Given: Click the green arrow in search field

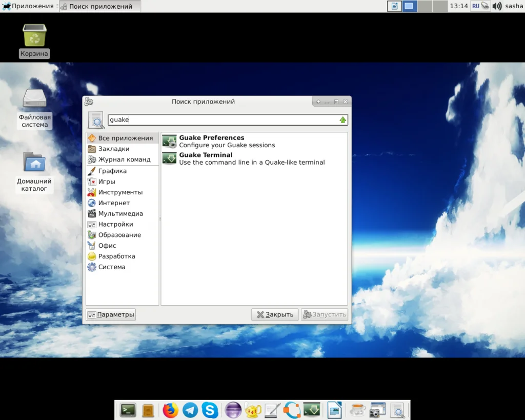Looking at the screenshot, I should click(343, 120).
